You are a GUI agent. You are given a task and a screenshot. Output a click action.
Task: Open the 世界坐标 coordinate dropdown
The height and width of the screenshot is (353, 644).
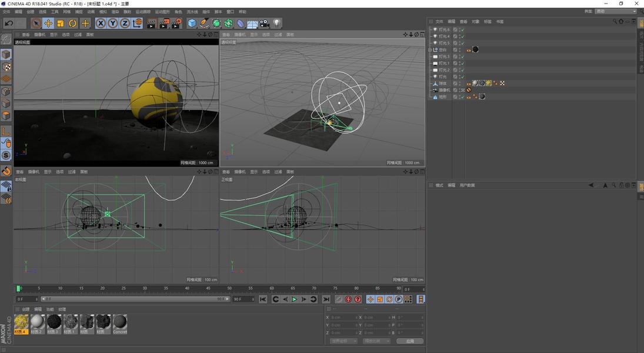click(x=343, y=341)
